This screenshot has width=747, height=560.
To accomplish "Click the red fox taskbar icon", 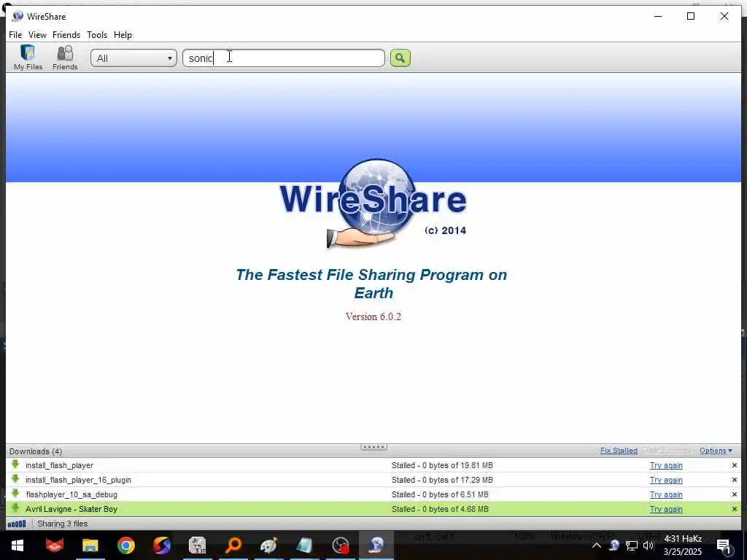I will tap(55, 545).
